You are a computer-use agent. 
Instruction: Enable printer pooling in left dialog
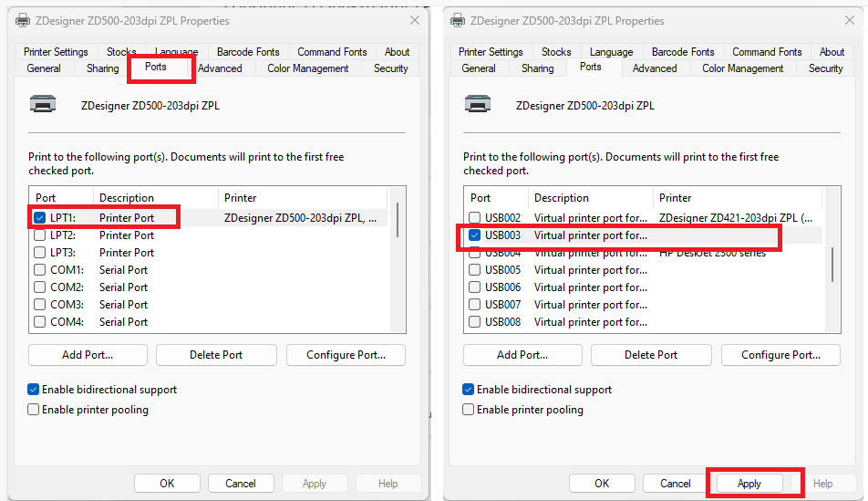coord(34,410)
